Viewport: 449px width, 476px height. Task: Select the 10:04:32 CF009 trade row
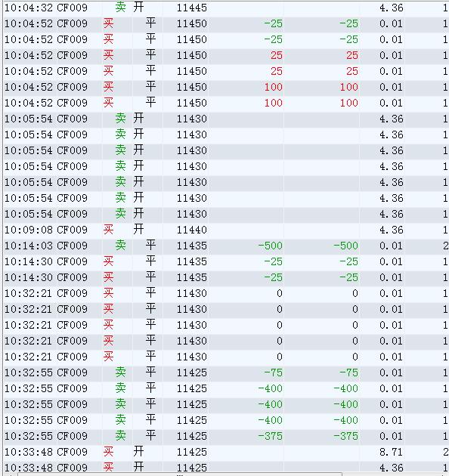coord(226,8)
